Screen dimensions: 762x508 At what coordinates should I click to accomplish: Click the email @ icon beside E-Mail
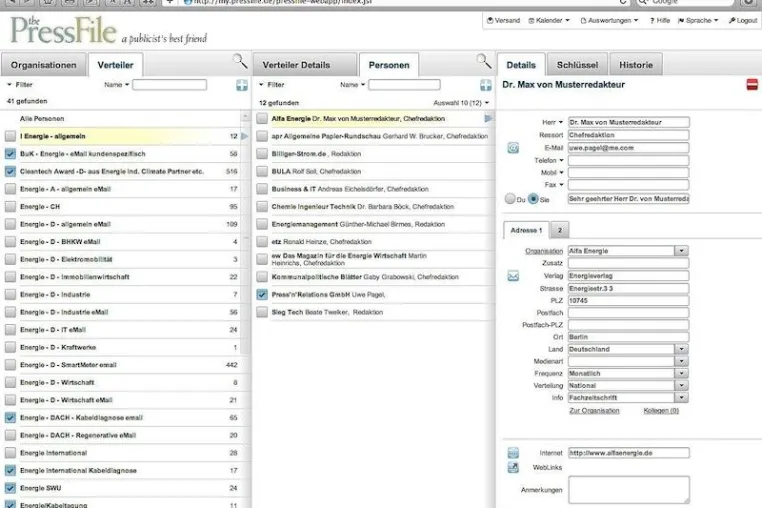(513, 148)
